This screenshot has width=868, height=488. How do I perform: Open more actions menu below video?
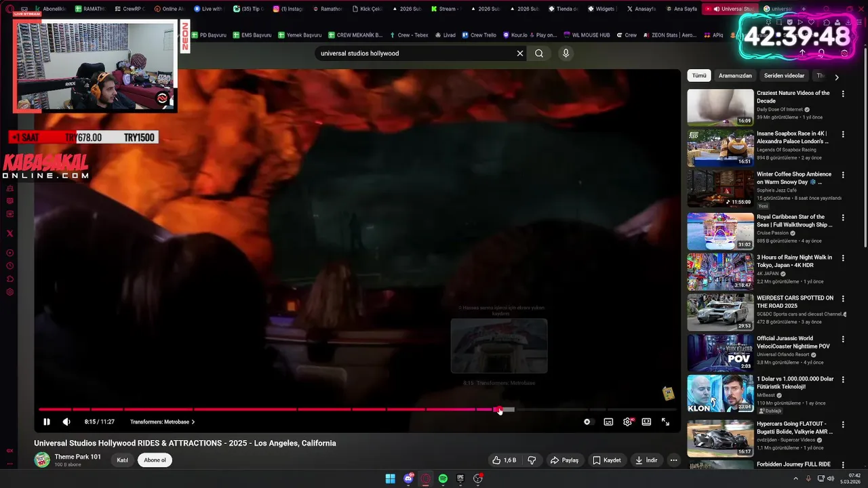pos(673,460)
